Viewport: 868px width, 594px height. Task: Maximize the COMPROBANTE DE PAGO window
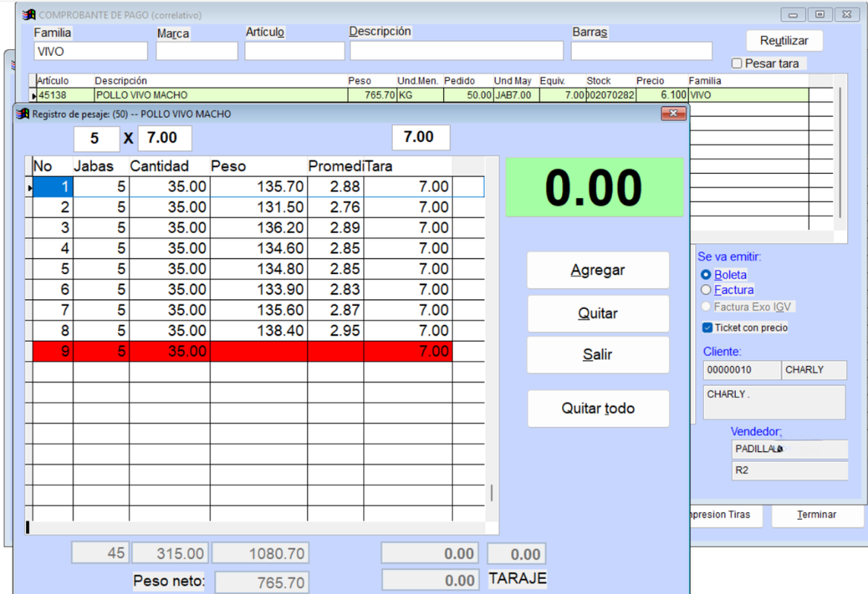coord(820,14)
